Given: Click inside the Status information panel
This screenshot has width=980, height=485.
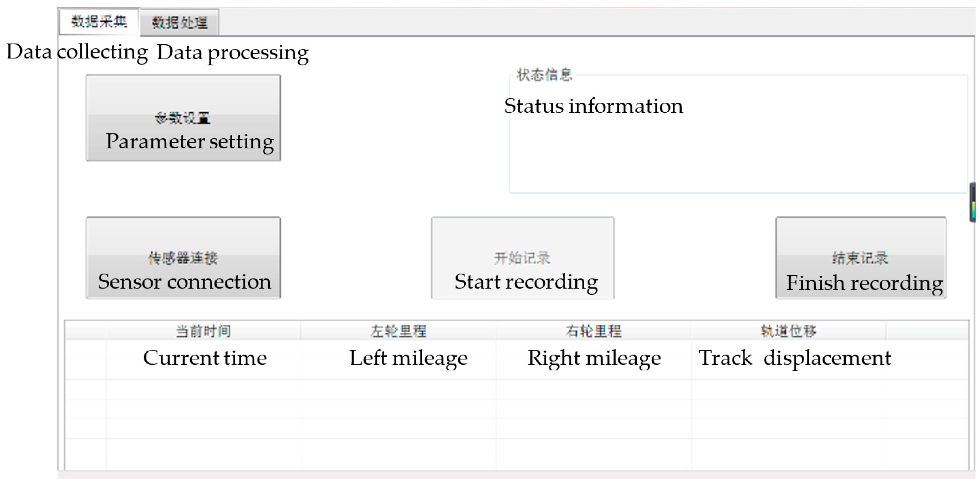Looking at the screenshot, I should tap(738, 152).
